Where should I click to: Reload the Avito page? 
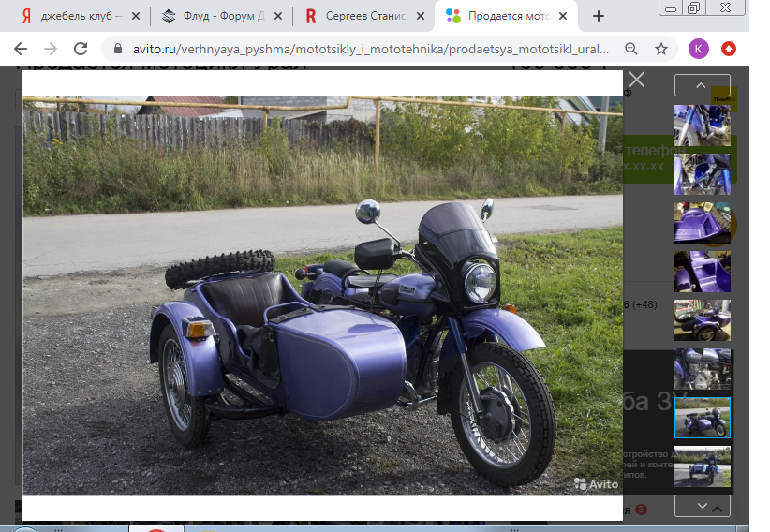[81, 49]
